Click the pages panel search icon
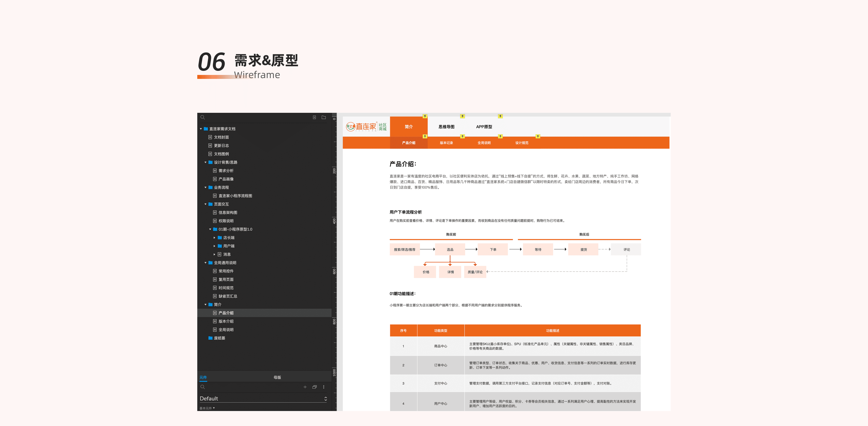The height and width of the screenshot is (426, 868). click(203, 118)
